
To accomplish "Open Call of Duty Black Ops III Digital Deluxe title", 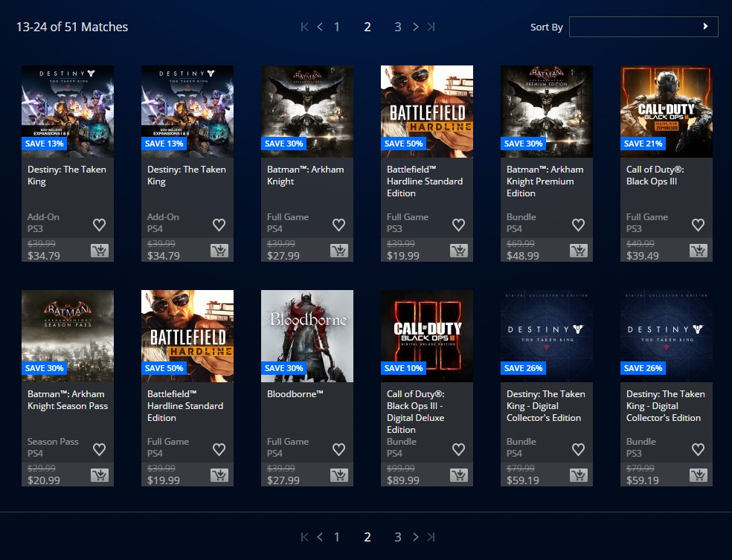I will (x=415, y=412).
